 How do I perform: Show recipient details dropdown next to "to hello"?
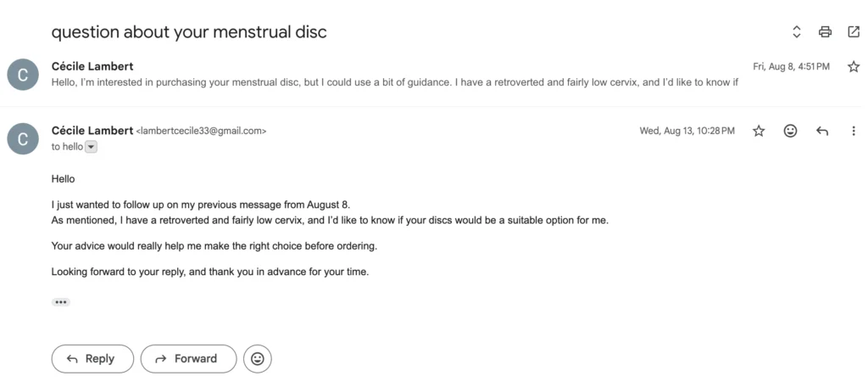click(92, 147)
